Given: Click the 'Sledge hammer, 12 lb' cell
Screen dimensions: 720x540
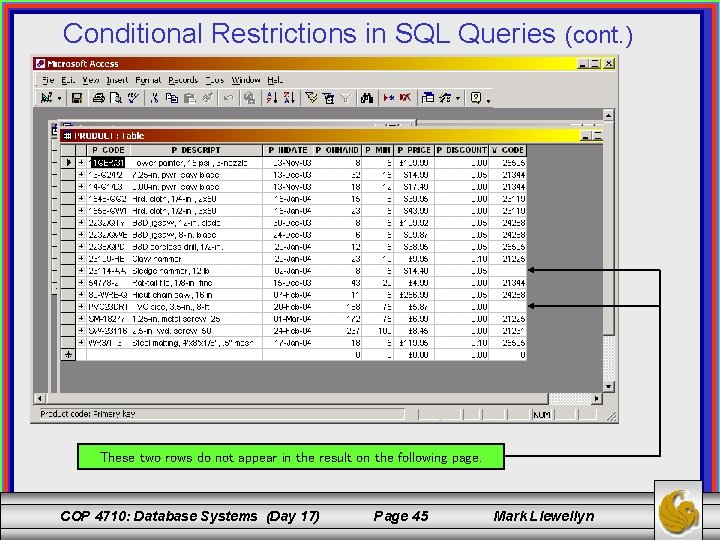Looking at the screenshot, I should click(197, 270).
